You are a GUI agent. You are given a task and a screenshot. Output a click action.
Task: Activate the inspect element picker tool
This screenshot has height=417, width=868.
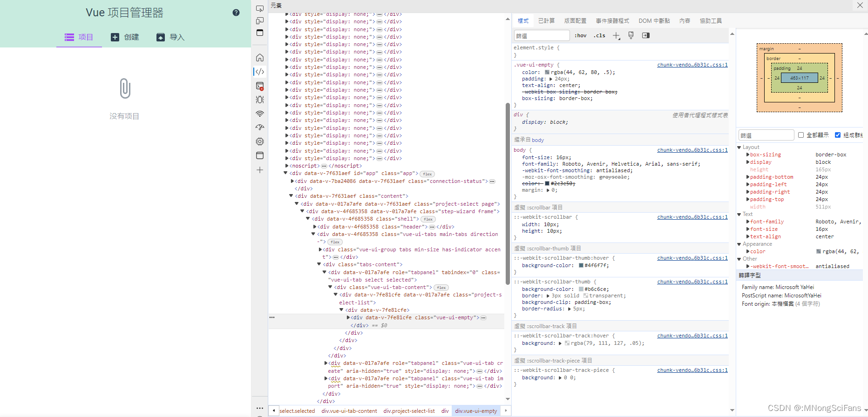point(260,8)
